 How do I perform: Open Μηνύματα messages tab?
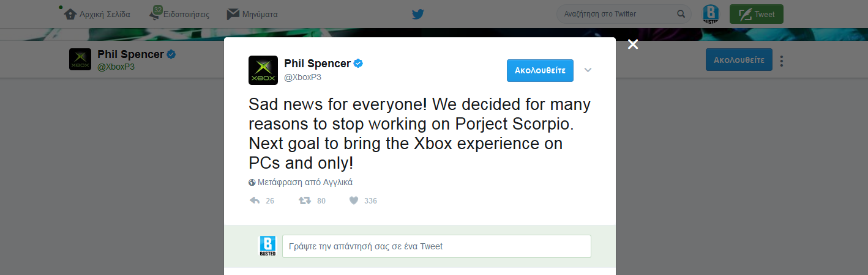coord(252,14)
